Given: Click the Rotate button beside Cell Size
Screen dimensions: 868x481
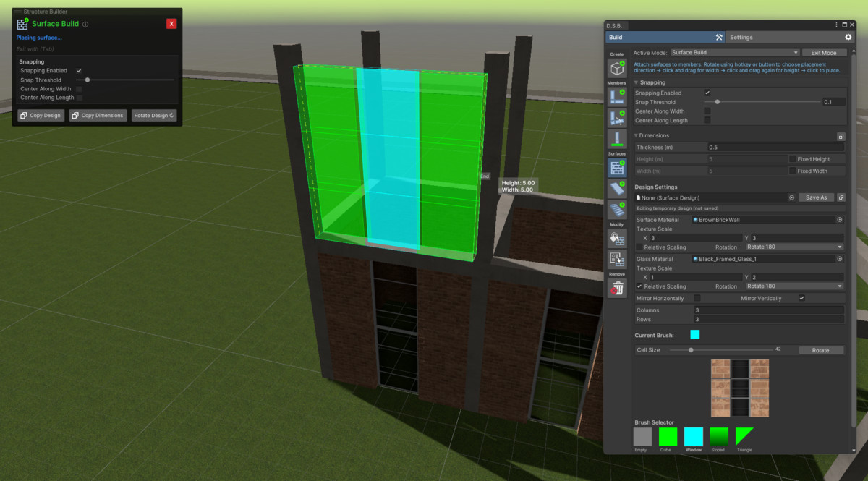Looking at the screenshot, I should click(x=821, y=350).
